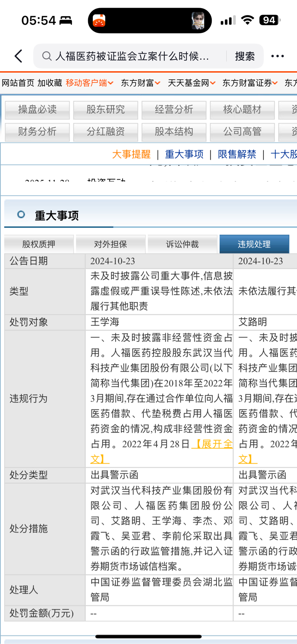Screen dimensions: 297x644
Task: Tap the 05:54 clock in status bar
Action: [x=39, y=20]
